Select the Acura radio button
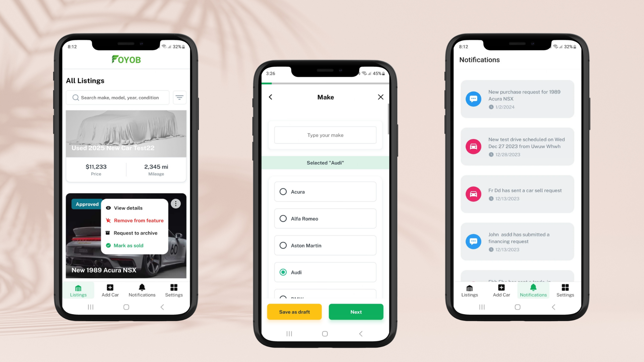644x362 pixels. (x=283, y=191)
